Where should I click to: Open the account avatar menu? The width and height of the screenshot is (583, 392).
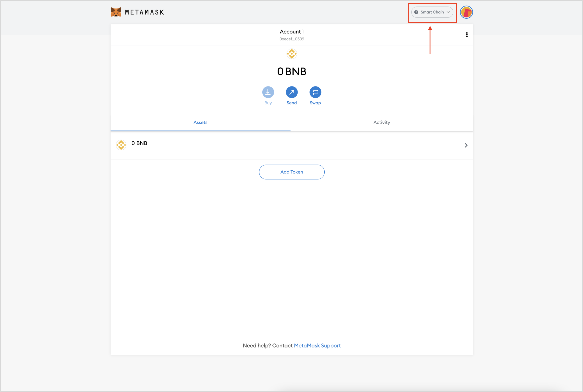coord(466,12)
